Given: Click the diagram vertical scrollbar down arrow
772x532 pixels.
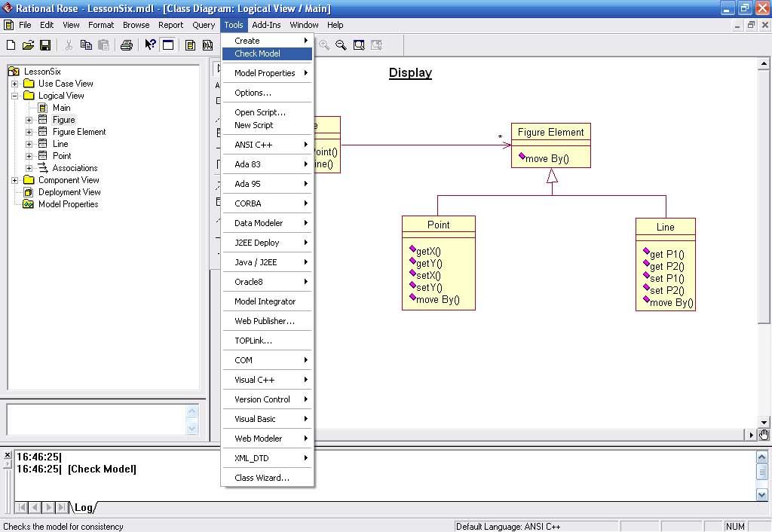Looking at the screenshot, I should (x=764, y=422).
